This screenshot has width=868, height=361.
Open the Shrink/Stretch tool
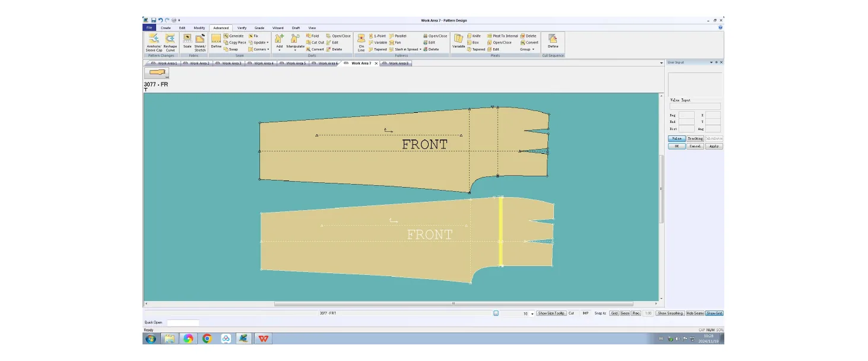[x=200, y=43]
